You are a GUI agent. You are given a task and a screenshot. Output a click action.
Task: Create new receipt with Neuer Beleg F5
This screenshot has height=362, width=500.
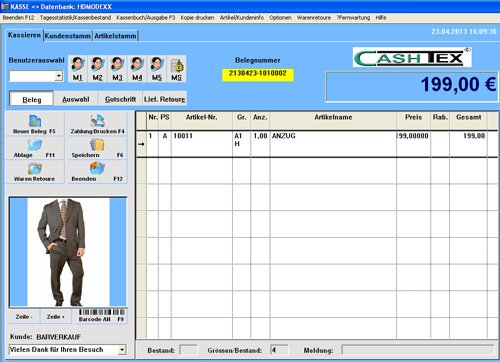(x=35, y=124)
